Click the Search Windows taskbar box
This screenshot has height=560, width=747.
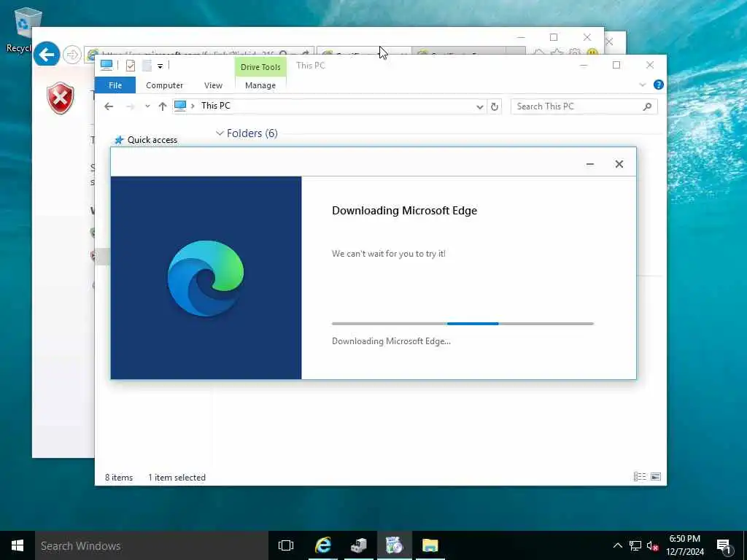(x=152, y=545)
